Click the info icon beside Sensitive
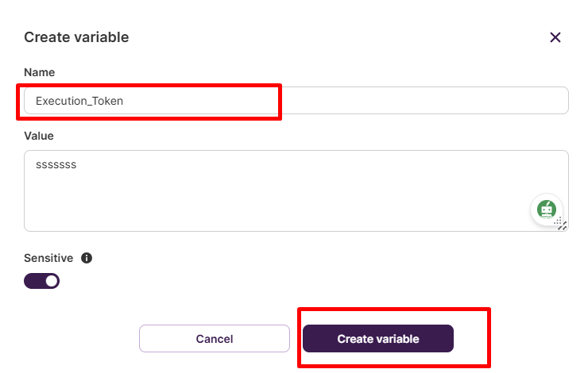This screenshot has height=373, width=588. (x=87, y=258)
